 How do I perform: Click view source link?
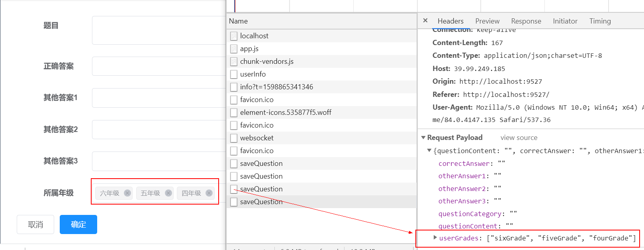(519, 138)
